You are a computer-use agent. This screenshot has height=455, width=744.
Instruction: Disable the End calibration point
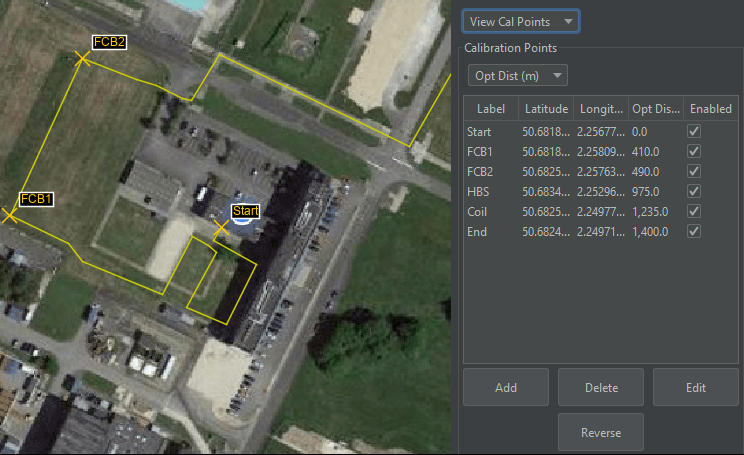coord(693,231)
